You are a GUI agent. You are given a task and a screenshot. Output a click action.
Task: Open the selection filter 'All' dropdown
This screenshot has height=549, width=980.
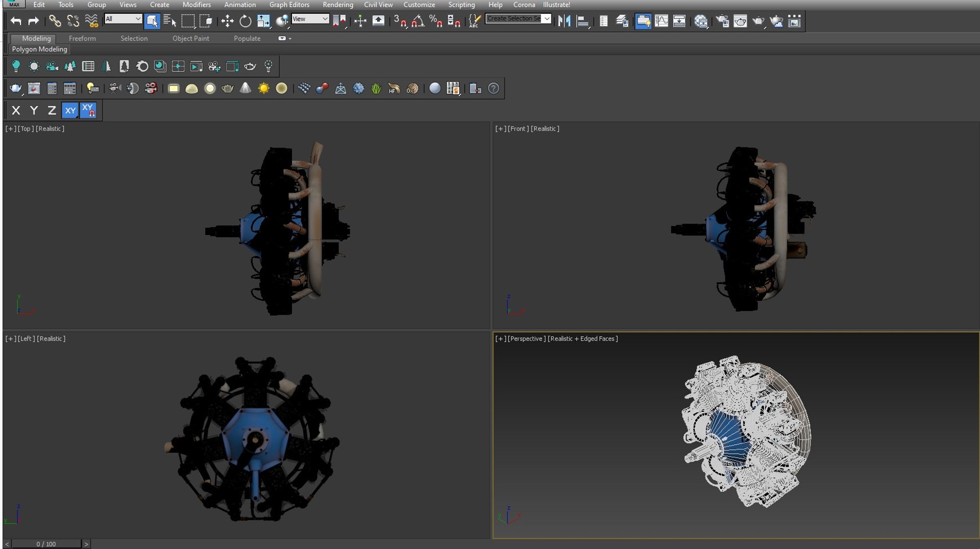123,19
